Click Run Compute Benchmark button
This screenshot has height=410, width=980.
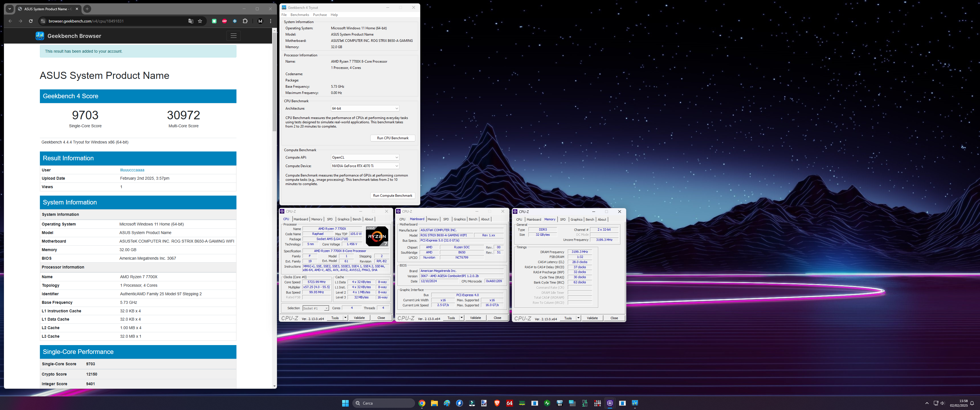coord(393,196)
